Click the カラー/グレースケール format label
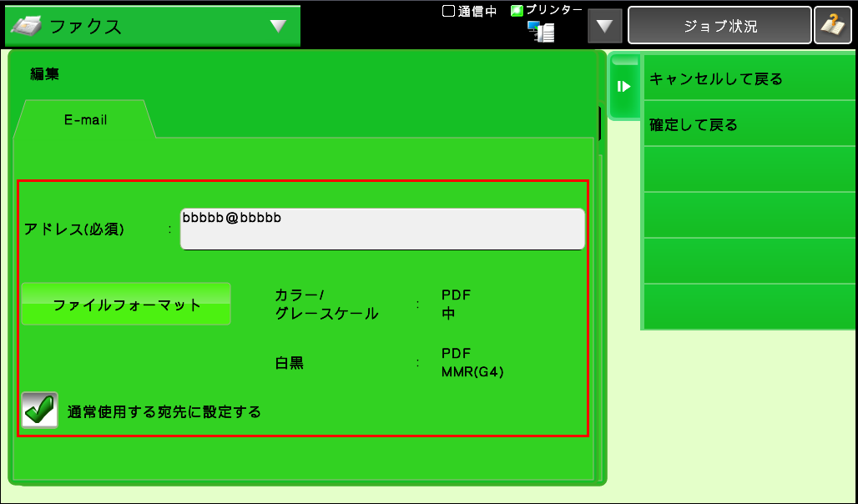This screenshot has width=858, height=504. coord(326,305)
